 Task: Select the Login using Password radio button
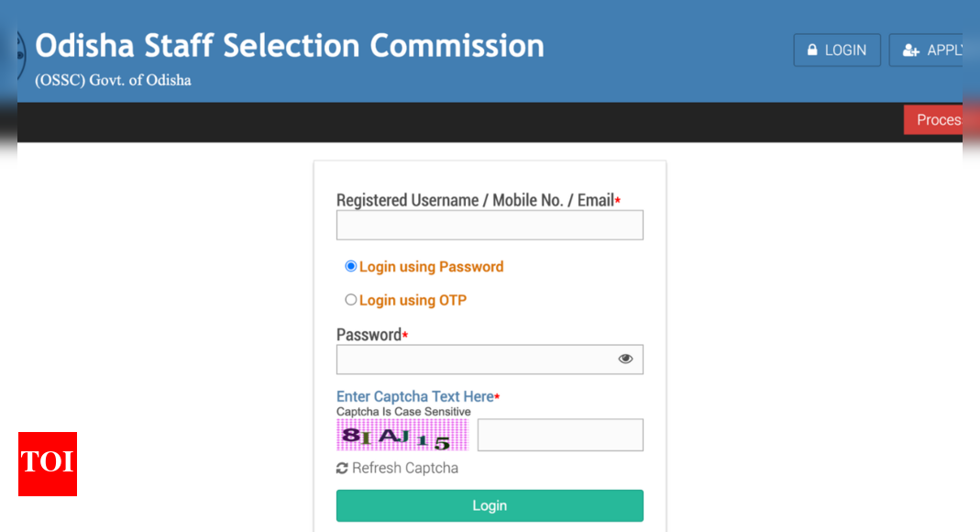[350, 266]
